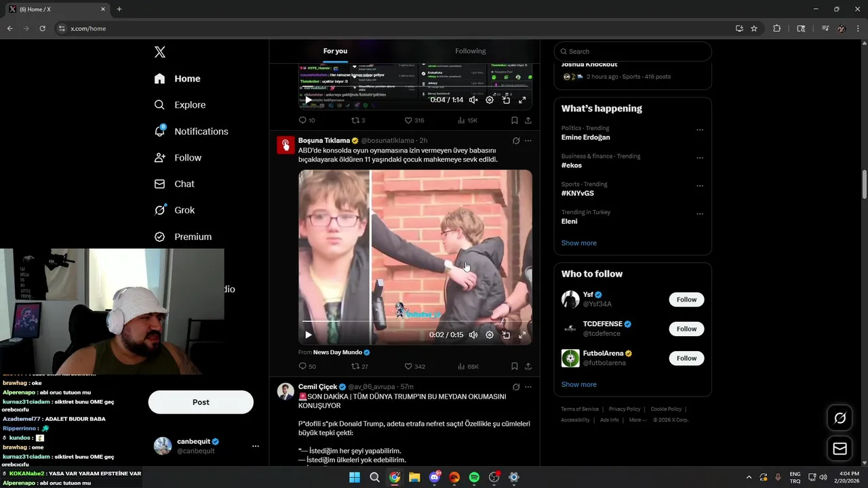Follow TCDEFENSE account
This screenshot has height=488, width=868.
686,329
